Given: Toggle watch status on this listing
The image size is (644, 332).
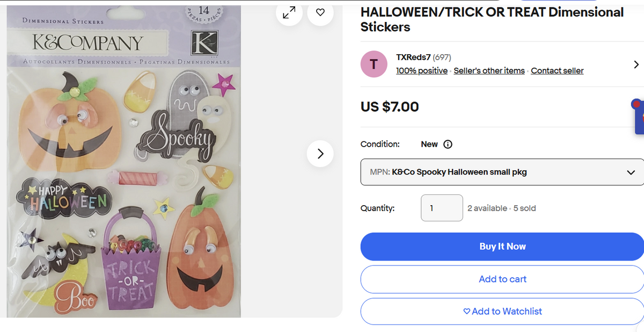Looking at the screenshot, I should coord(502,311).
